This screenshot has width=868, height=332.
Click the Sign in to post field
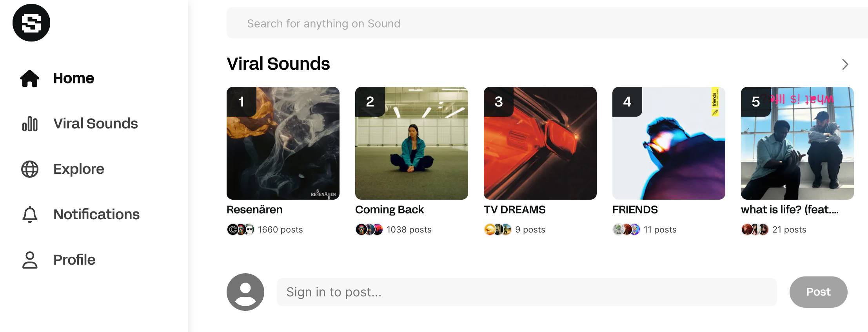click(x=526, y=292)
